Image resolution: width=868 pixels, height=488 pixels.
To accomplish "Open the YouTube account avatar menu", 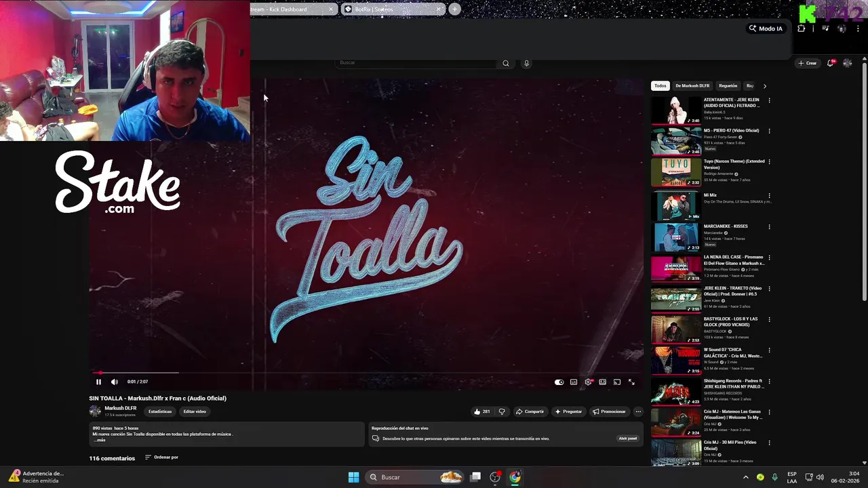I will click(x=847, y=63).
